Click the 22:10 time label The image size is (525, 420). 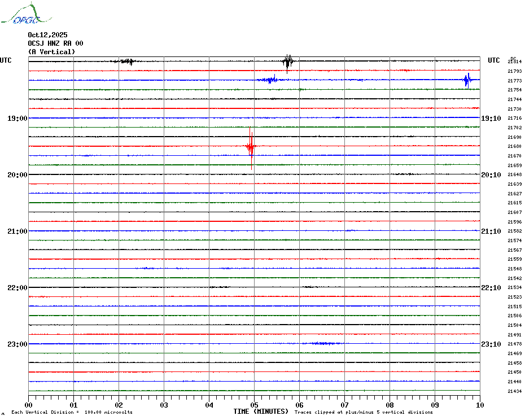point(491,288)
